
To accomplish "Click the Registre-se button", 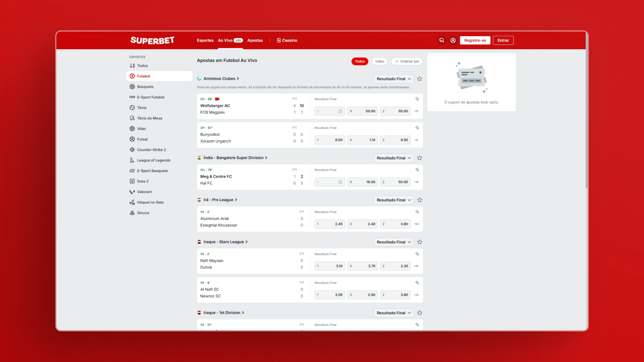I will tap(475, 40).
